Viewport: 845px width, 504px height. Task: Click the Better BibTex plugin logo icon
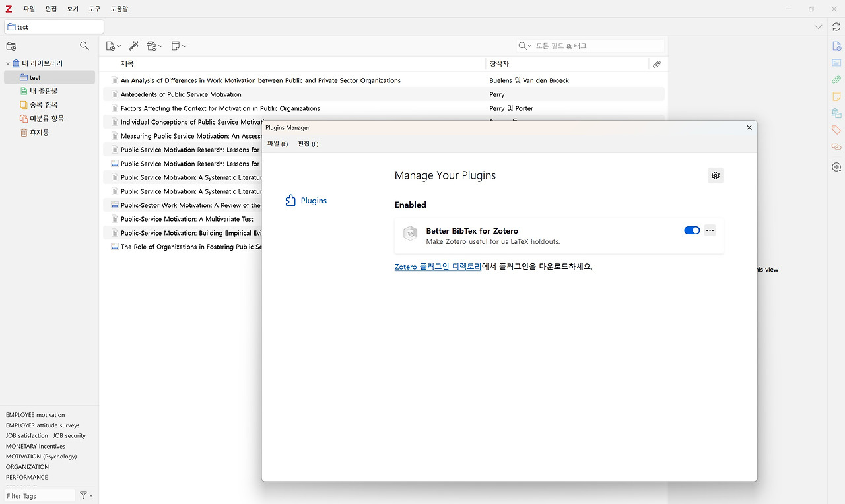[x=410, y=233]
